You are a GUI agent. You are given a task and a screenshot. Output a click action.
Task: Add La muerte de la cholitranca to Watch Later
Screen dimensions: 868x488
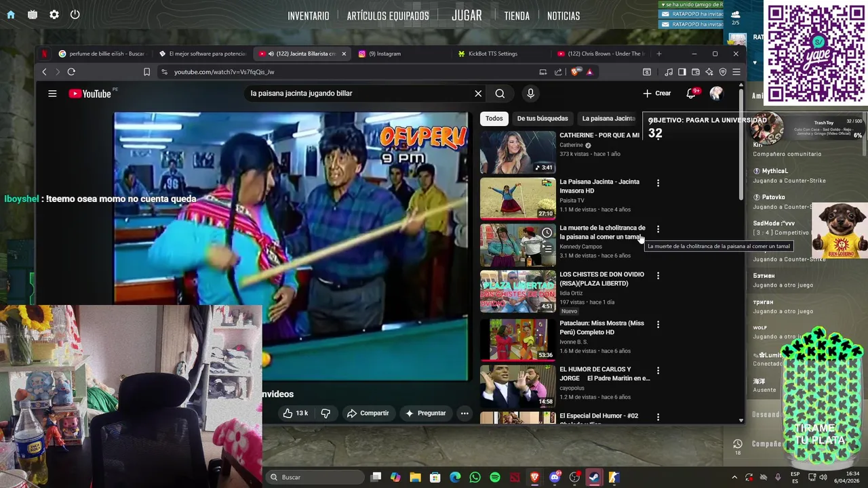point(547,233)
